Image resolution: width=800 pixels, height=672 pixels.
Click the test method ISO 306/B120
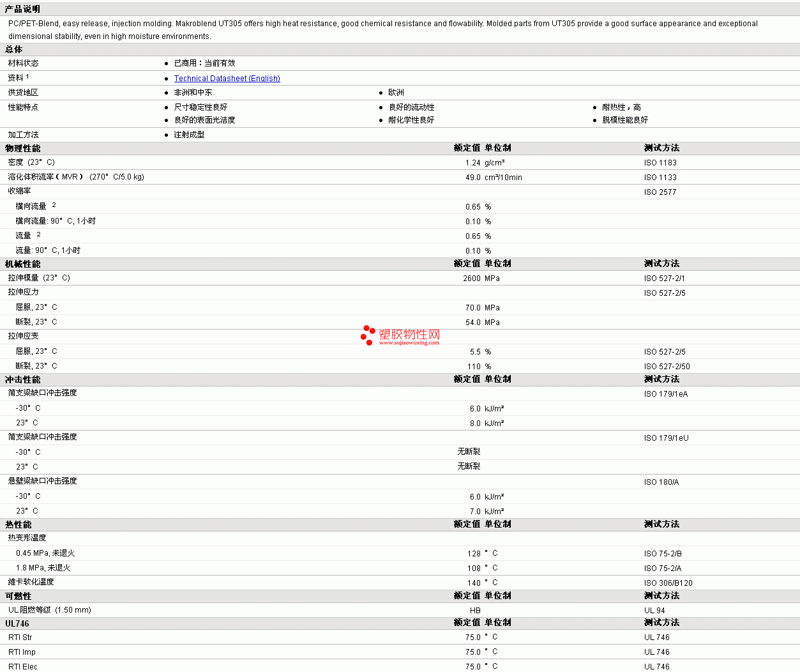tap(668, 583)
